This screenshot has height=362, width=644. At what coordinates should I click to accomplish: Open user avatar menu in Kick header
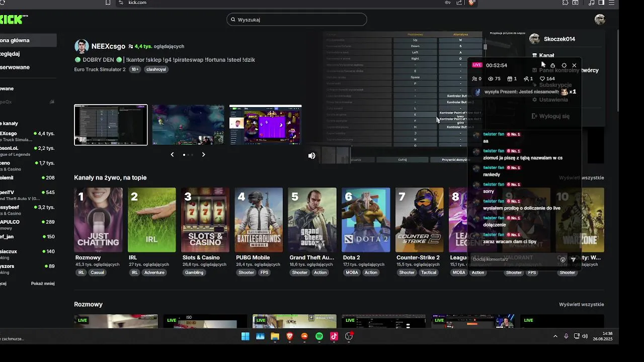click(x=599, y=20)
